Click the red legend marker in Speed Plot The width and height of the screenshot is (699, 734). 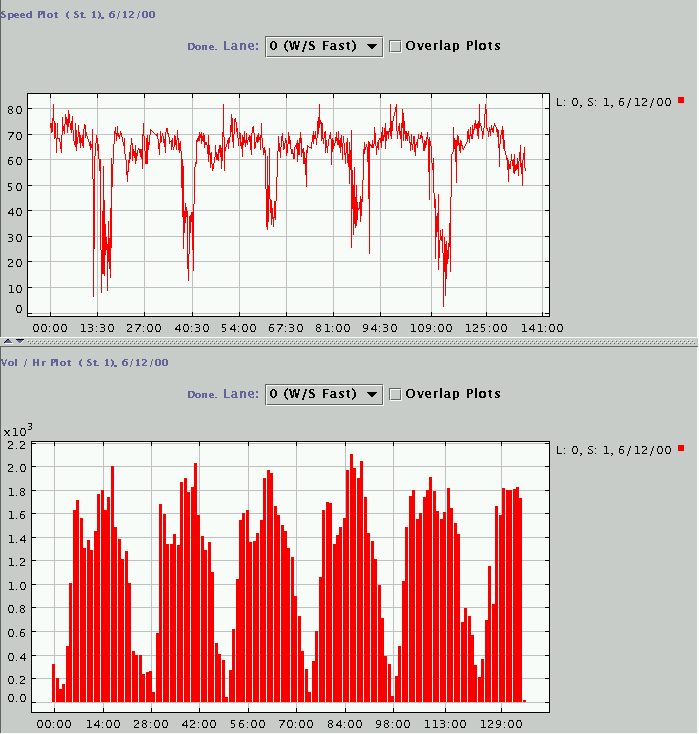(x=681, y=100)
